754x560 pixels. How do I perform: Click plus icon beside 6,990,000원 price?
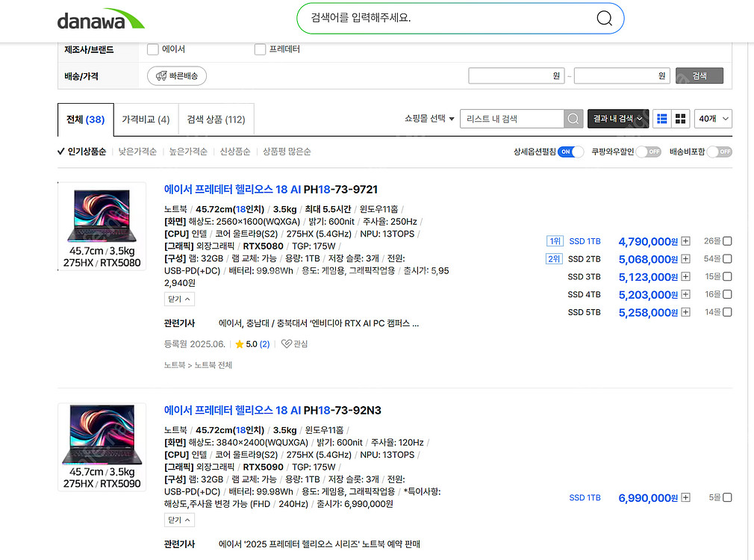(x=686, y=497)
